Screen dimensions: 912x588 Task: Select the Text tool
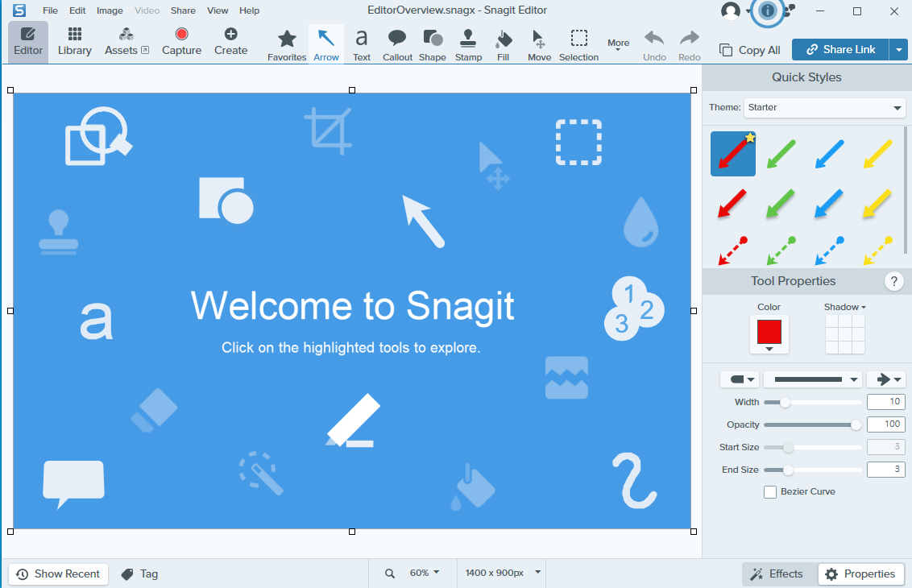click(x=361, y=44)
